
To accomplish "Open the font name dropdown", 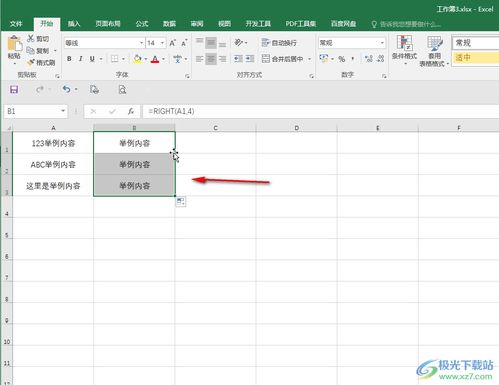I will 141,43.
